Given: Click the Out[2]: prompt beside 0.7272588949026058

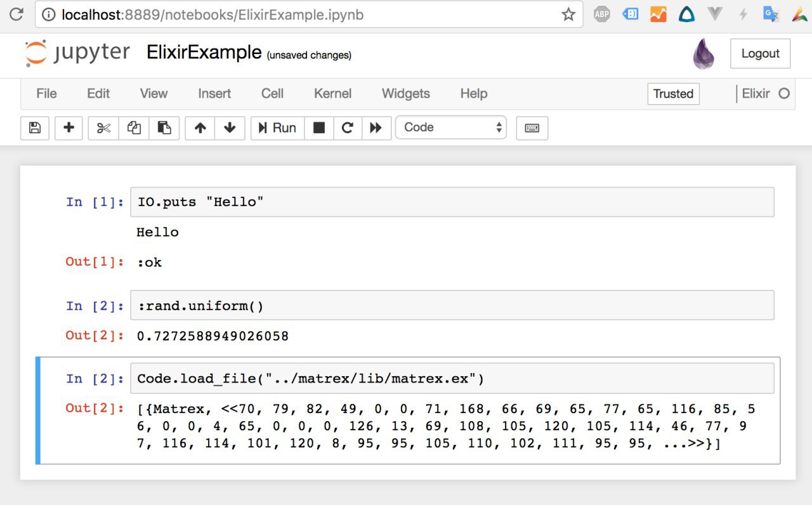Looking at the screenshot, I should (x=95, y=335).
